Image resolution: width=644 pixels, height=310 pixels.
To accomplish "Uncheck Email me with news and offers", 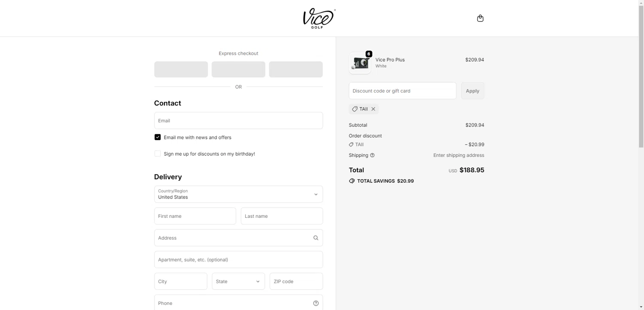I will 158,137.
